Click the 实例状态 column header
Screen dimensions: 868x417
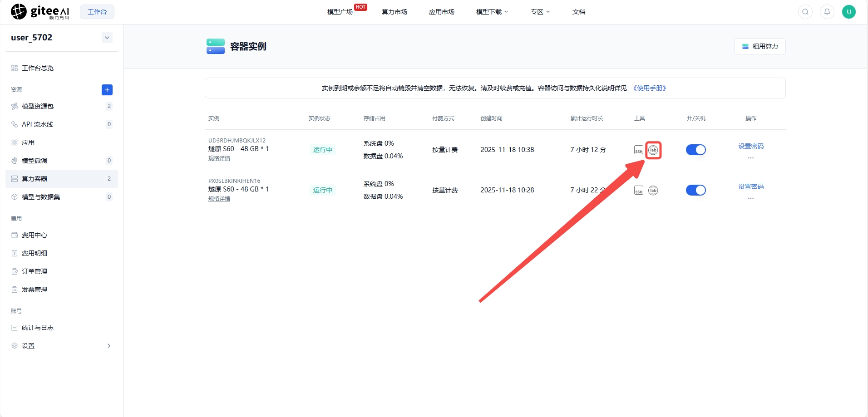(320, 118)
